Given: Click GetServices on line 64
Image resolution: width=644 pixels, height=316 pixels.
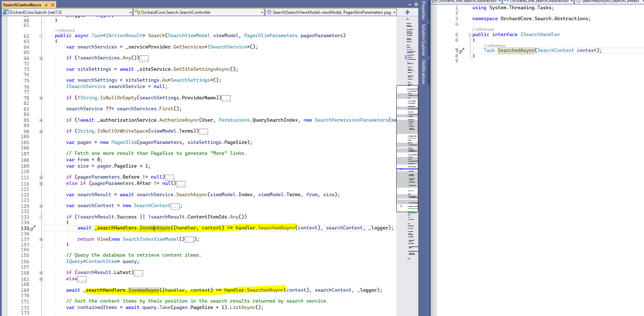Looking at the screenshot, I should tap(189, 47).
